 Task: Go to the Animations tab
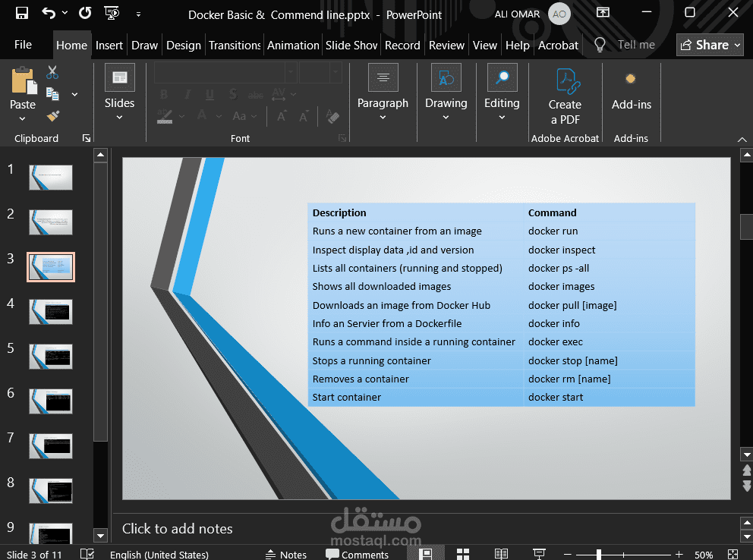pos(293,45)
